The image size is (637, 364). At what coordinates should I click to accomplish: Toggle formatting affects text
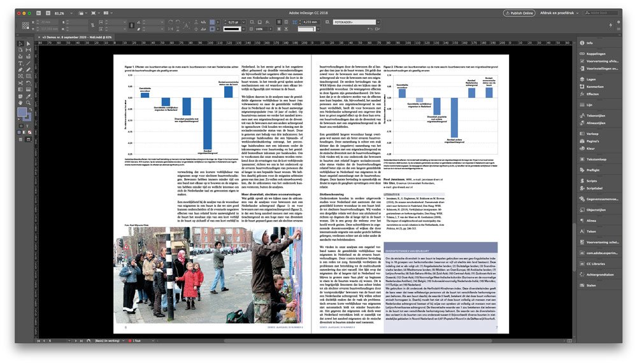[27, 126]
